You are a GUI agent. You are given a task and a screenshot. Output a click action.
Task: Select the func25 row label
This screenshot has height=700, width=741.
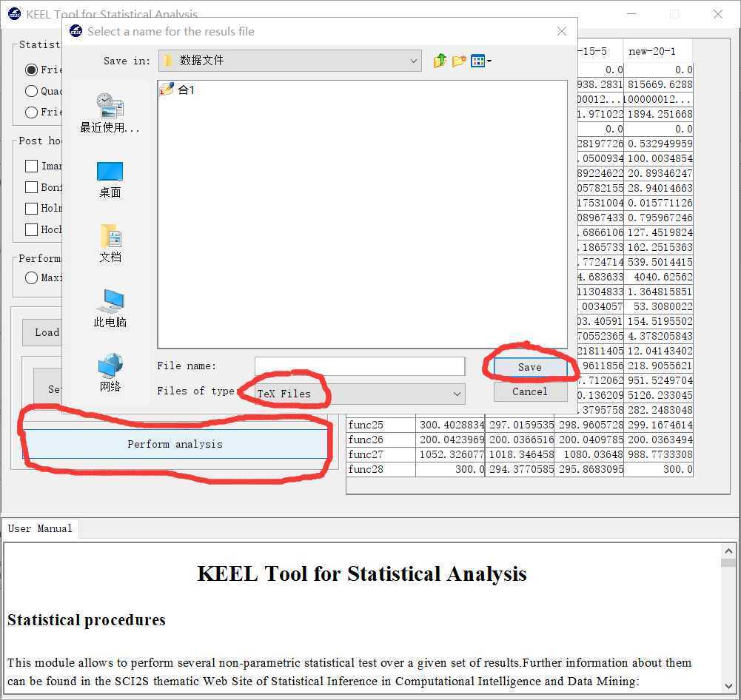[x=381, y=425]
